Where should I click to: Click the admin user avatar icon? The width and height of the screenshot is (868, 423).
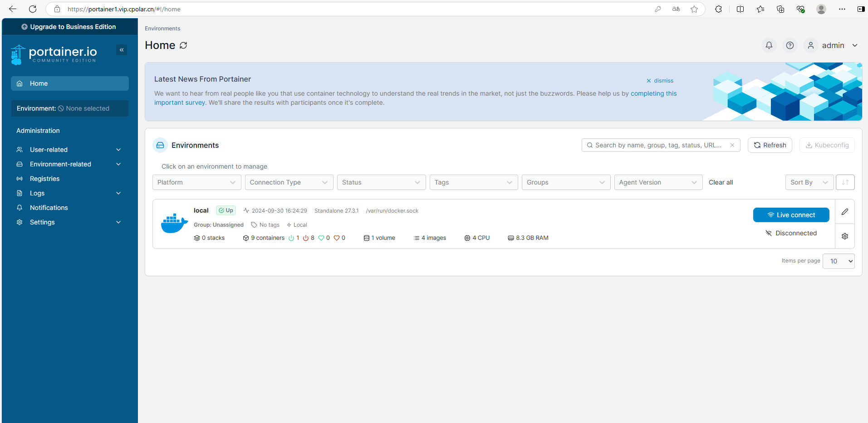pyautogui.click(x=811, y=45)
